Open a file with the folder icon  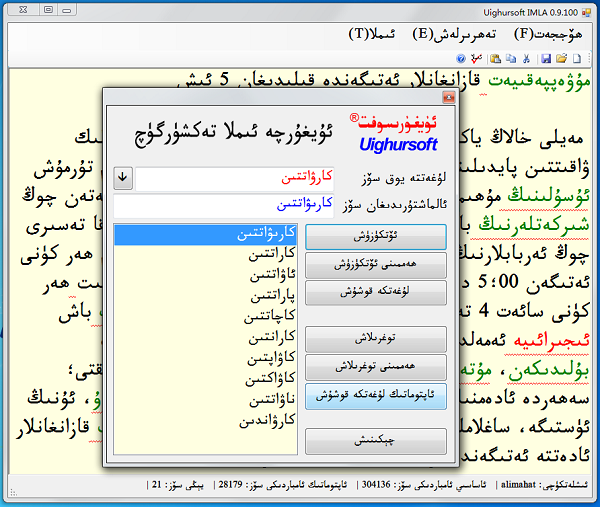click(561, 59)
